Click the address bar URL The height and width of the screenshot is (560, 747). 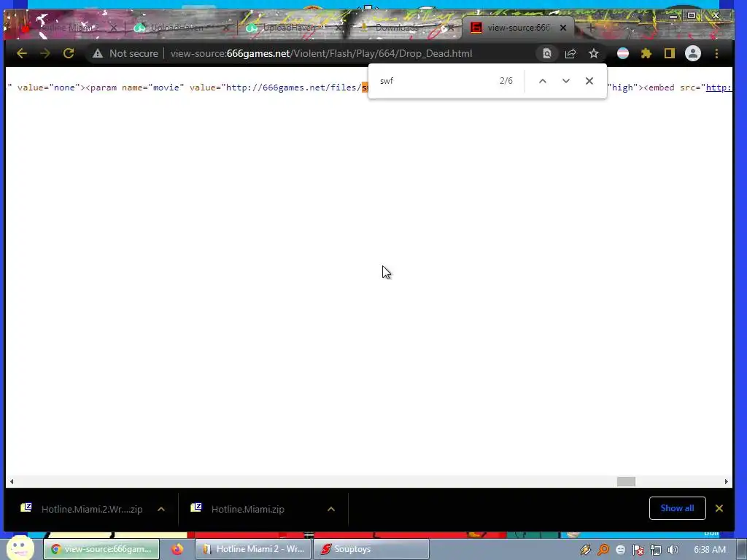click(x=321, y=53)
